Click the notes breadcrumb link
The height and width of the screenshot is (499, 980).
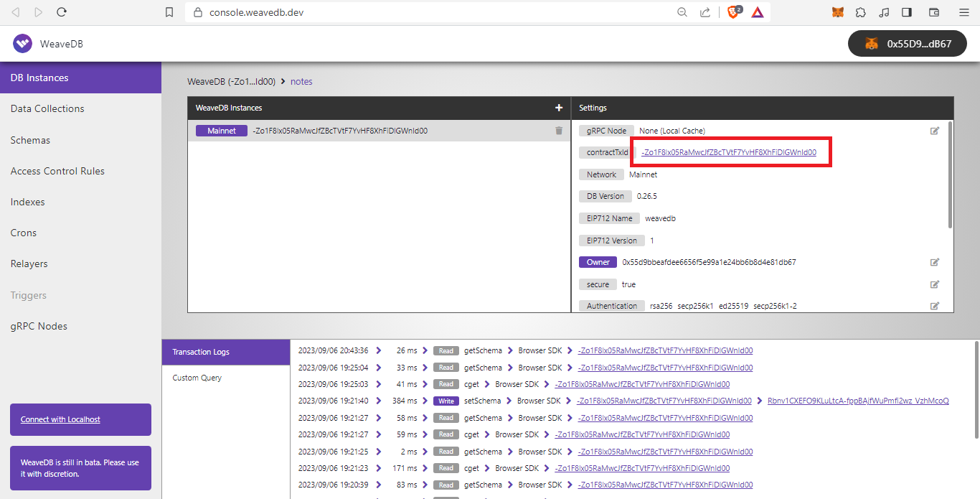pyautogui.click(x=301, y=82)
